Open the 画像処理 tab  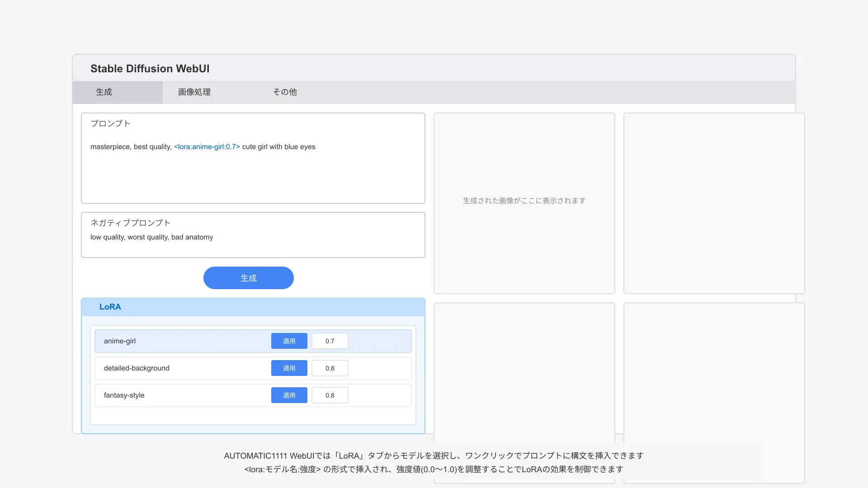194,92
